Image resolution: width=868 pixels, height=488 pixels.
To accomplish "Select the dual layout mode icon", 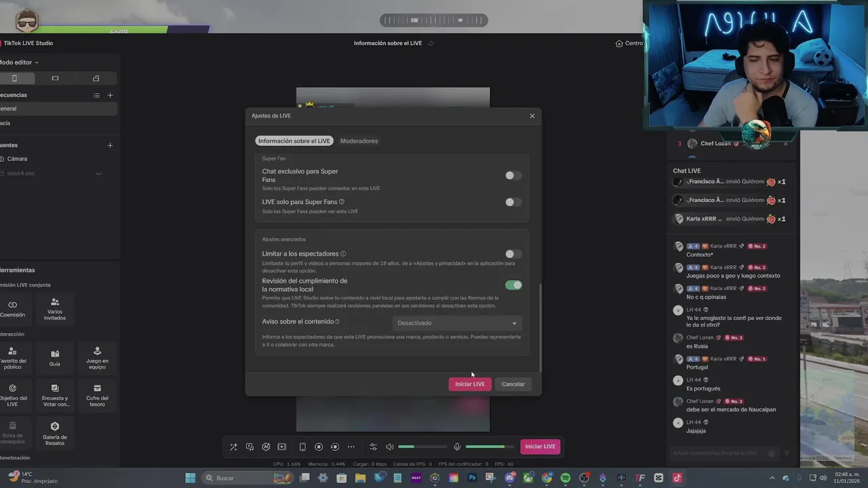I will pyautogui.click(x=96, y=78).
